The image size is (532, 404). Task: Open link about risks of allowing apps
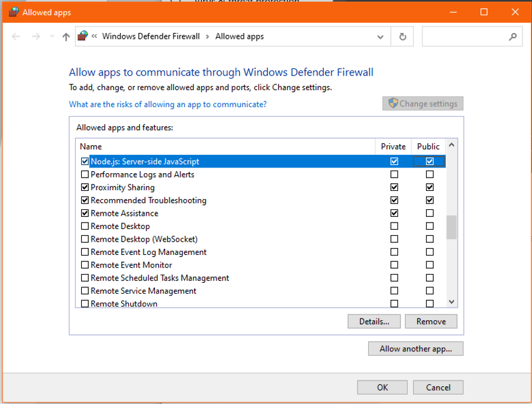tap(168, 105)
